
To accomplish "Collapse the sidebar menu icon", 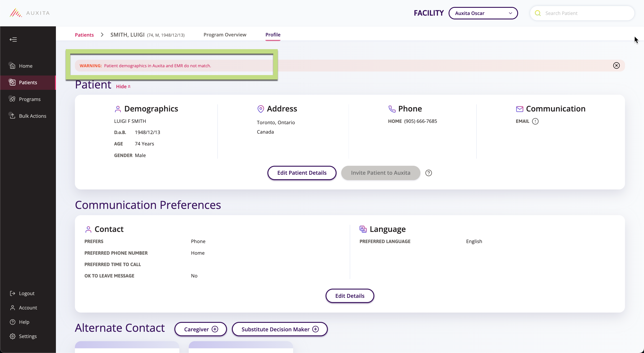I will 13,40.
